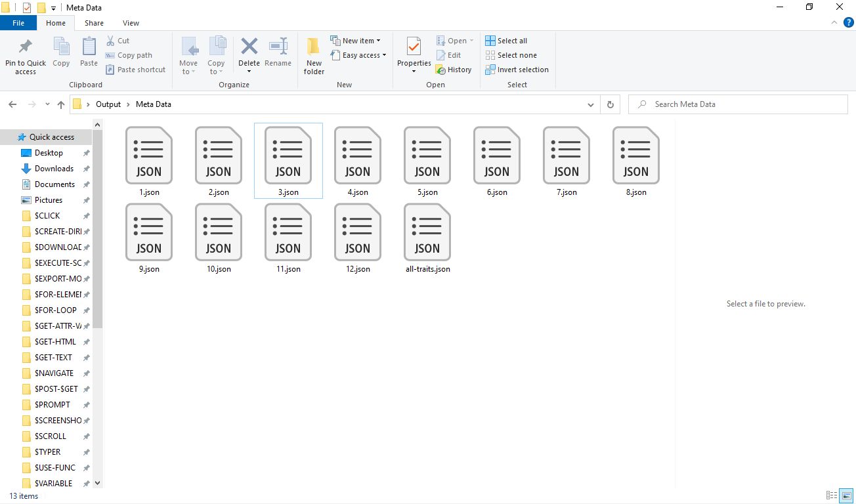
Task: Switch to Details view in status bar
Action: tap(832, 495)
